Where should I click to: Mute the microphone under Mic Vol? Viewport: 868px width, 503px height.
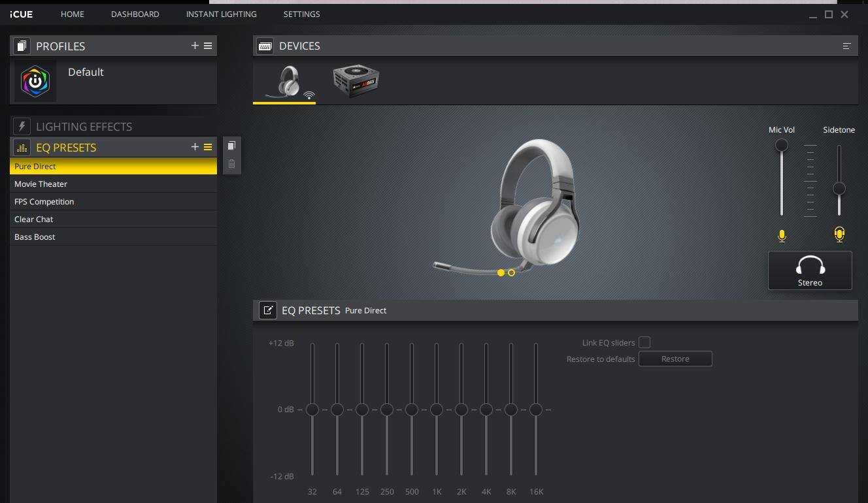coord(782,236)
